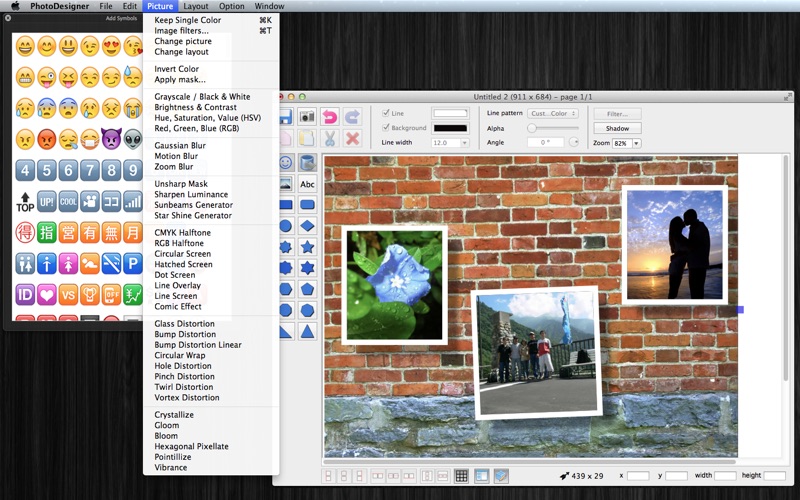
Task: Click the blue panel view icon at bottom
Action: pyautogui.click(x=482, y=476)
